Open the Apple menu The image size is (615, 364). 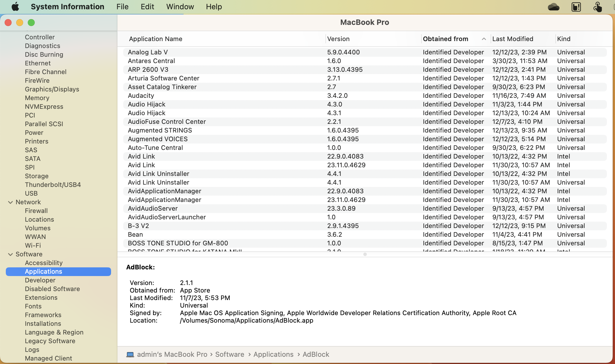coord(15,6)
